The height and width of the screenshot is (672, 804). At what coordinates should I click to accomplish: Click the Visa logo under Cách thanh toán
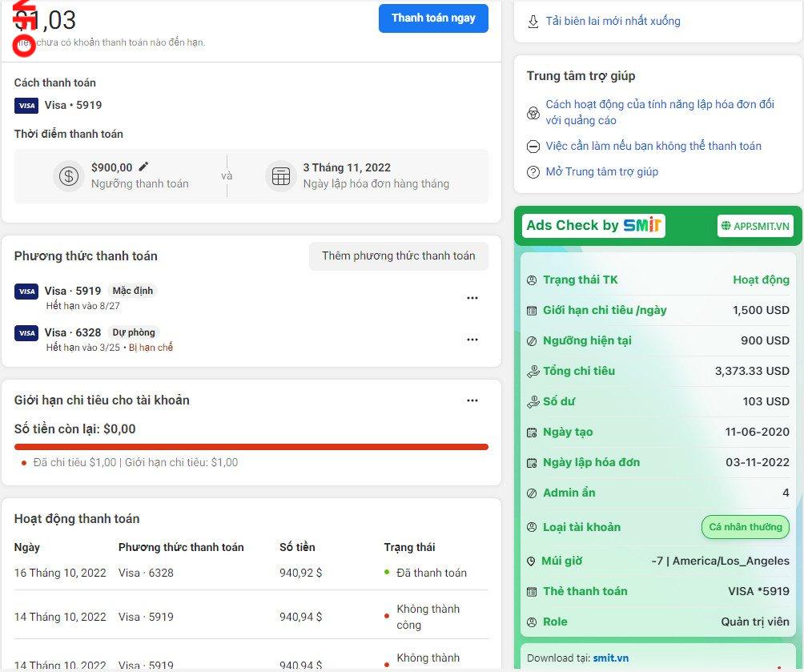[x=26, y=106]
